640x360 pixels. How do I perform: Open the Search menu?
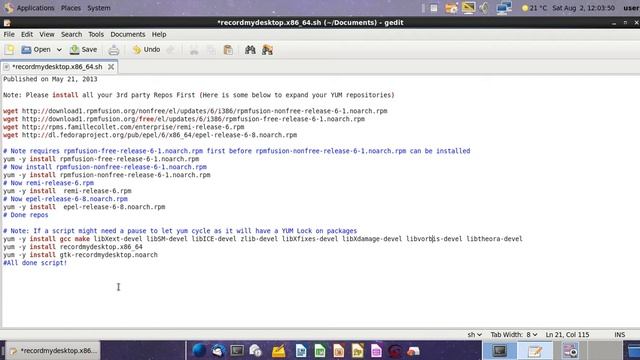click(x=71, y=34)
